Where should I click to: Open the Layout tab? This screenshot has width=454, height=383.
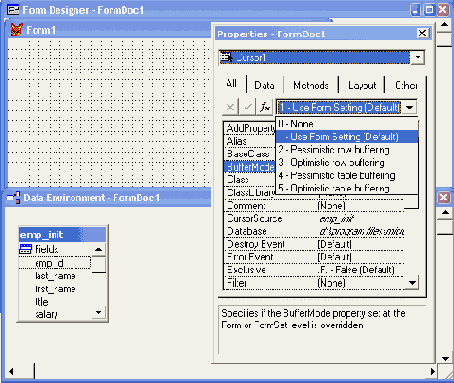(x=362, y=85)
